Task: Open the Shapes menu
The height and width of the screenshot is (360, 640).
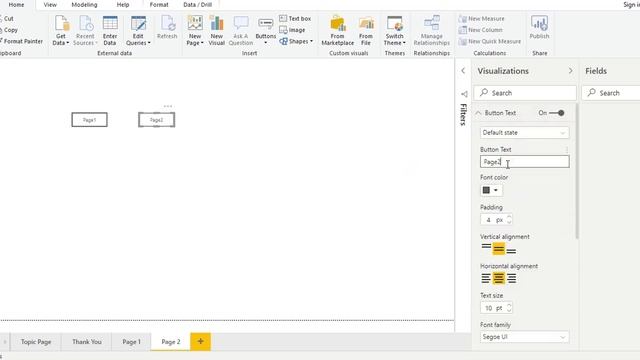Action: click(x=296, y=41)
